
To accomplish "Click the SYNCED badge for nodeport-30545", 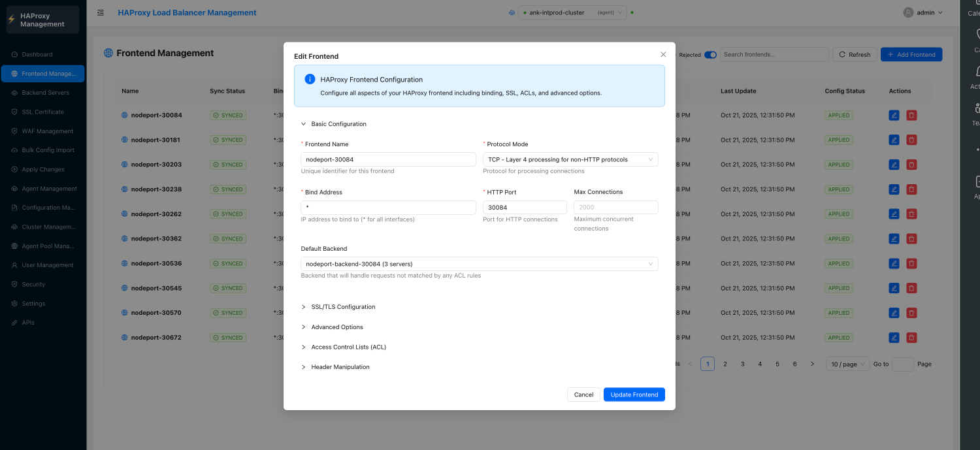I will (x=228, y=288).
